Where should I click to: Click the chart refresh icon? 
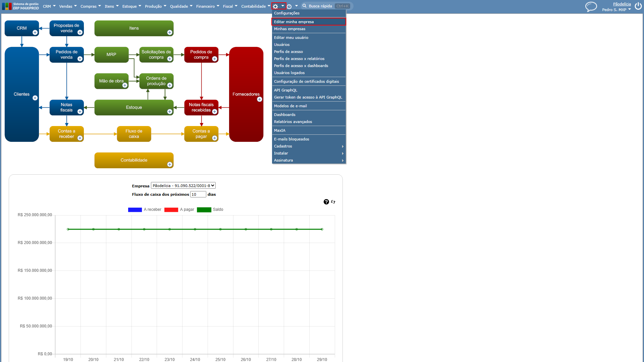click(333, 202)
